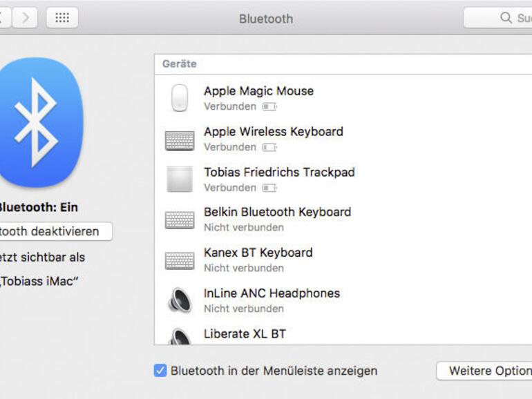Screen dimensions: 532x399
Task: Click 'Nicht verbunden' under InLine ANC Headphones
Action: tap(244, 309)
